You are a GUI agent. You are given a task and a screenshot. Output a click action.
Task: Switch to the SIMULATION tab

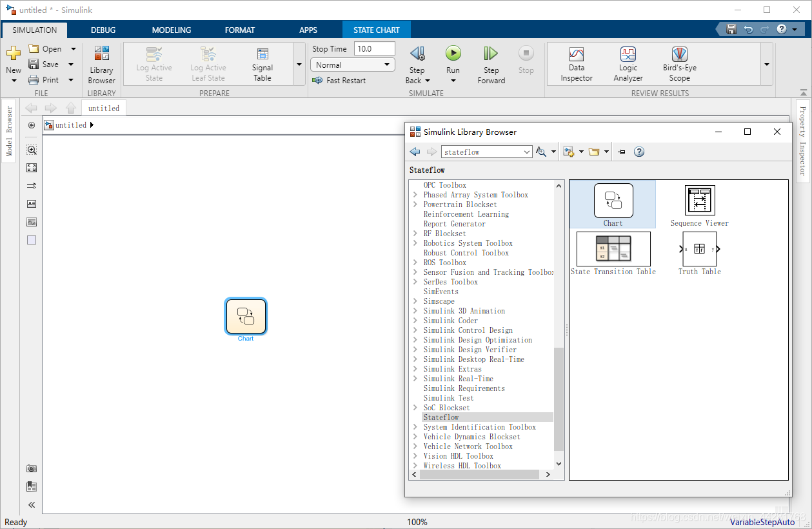pos(35,30)
